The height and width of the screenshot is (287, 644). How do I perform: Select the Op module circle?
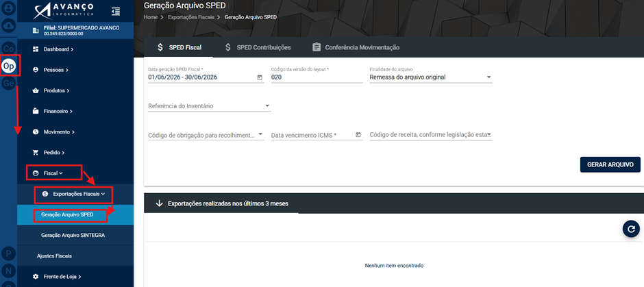click(x=9, y=66)
